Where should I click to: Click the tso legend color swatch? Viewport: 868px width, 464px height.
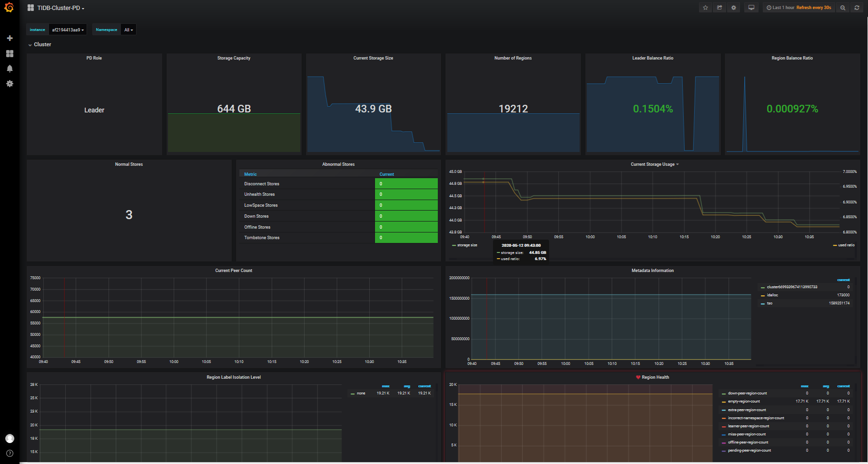[x=763, y=303]
